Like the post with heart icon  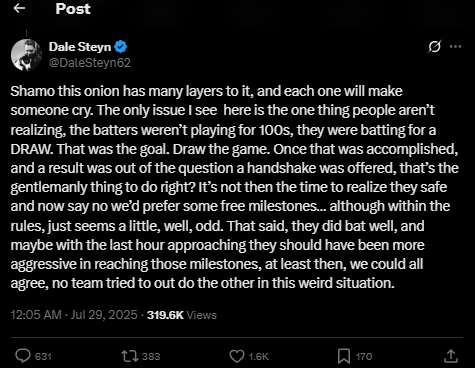[237, 356]
